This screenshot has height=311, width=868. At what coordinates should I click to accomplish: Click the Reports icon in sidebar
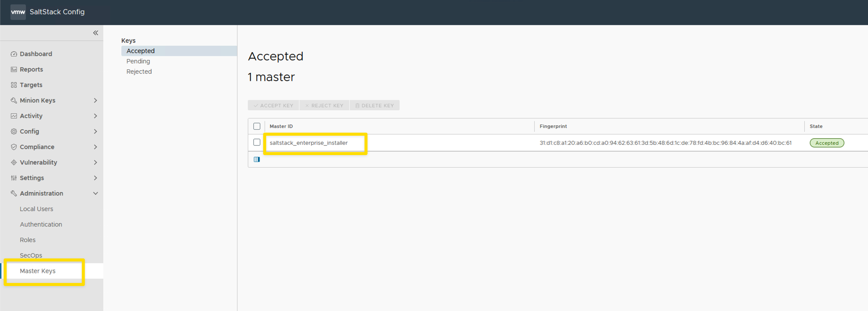pos(14,69)
